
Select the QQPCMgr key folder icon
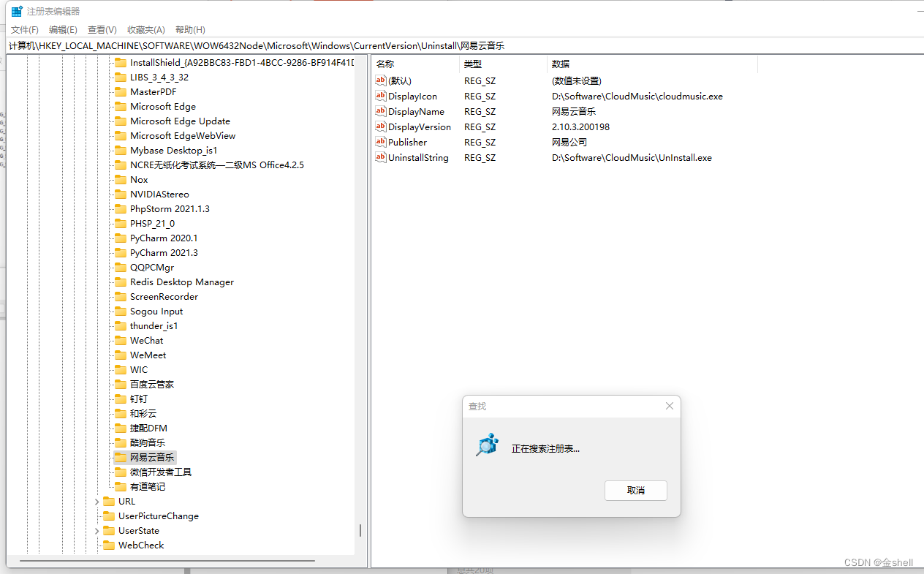point(121,268)
